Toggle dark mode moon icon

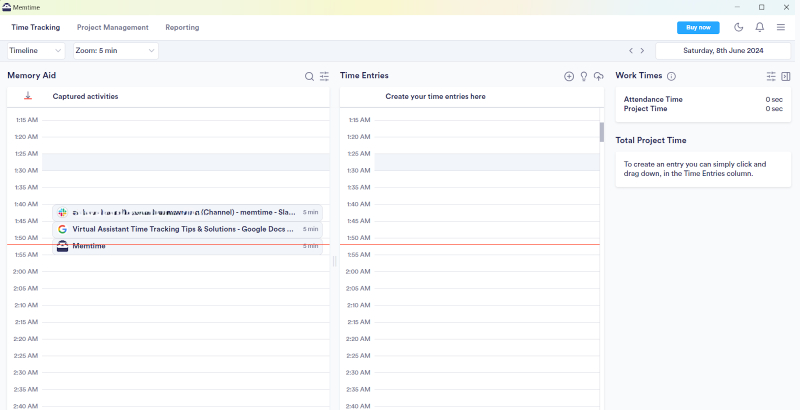point(738,28)
